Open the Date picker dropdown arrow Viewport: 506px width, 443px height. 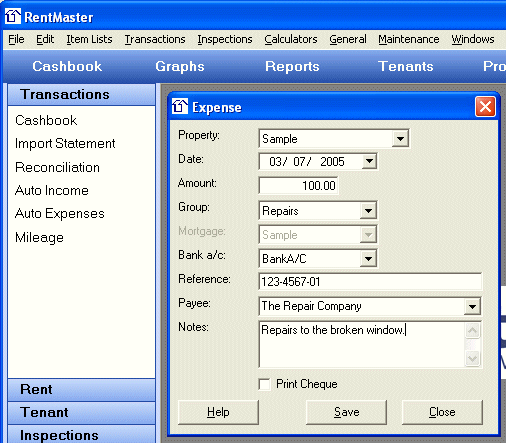click(x=369, y=161)
